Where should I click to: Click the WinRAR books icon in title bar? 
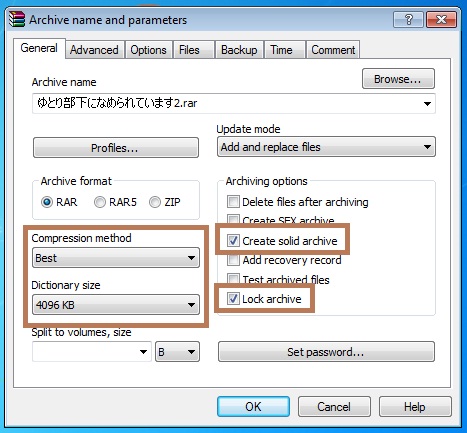(x=17, y=19)
